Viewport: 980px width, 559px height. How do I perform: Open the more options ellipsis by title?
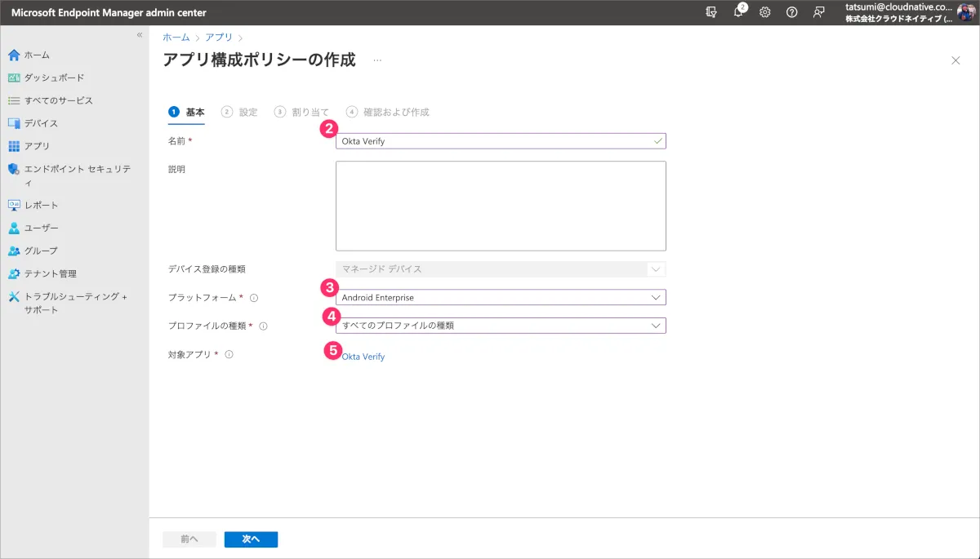coord(377,60)
